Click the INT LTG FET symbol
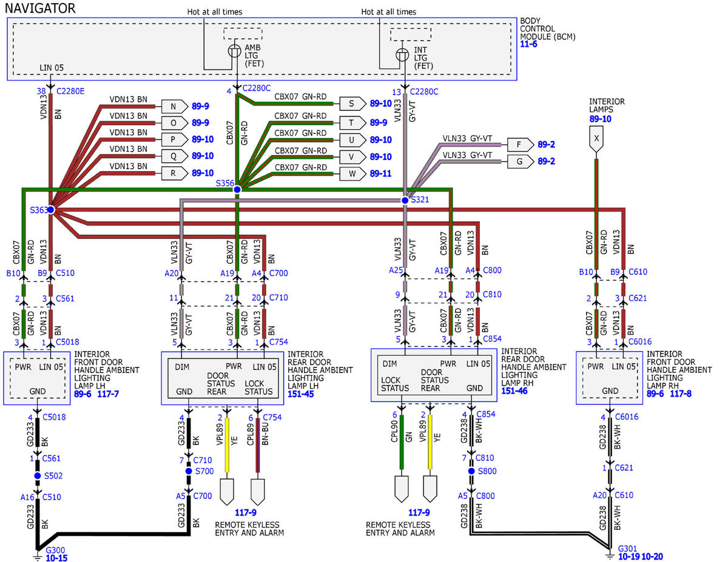Screen dimensions: 728x562 403,55
